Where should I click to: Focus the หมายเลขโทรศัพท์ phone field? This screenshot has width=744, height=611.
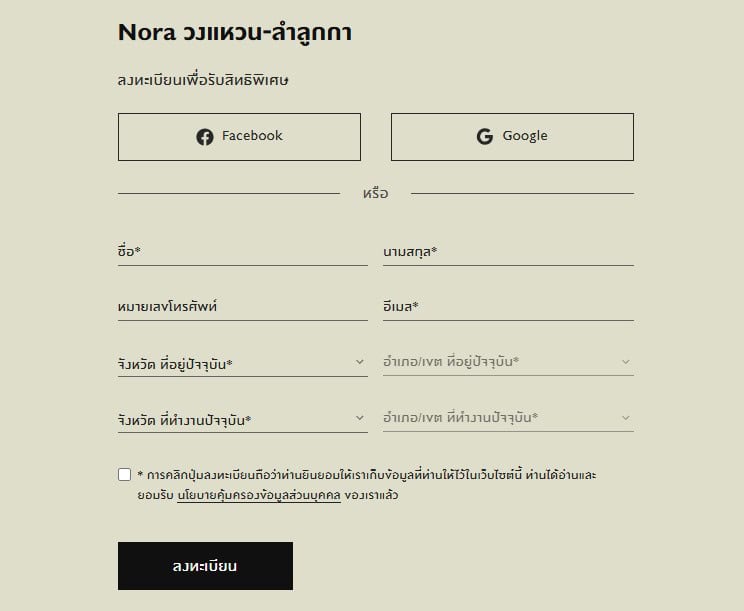242,307
